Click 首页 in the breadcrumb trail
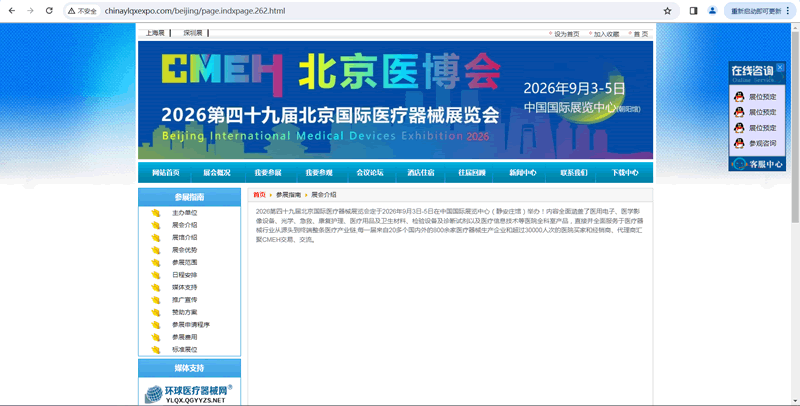 point(259,195)
